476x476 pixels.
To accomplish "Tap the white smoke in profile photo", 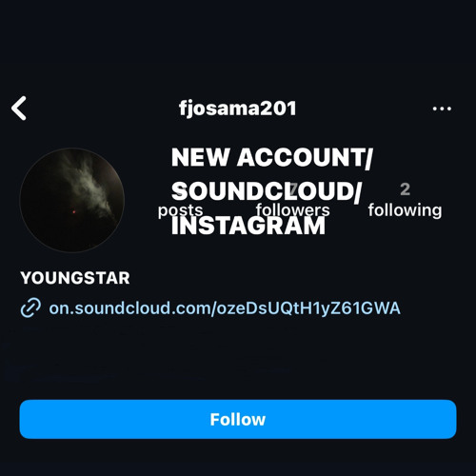I will pyautogui.click(x=89, y=183).
